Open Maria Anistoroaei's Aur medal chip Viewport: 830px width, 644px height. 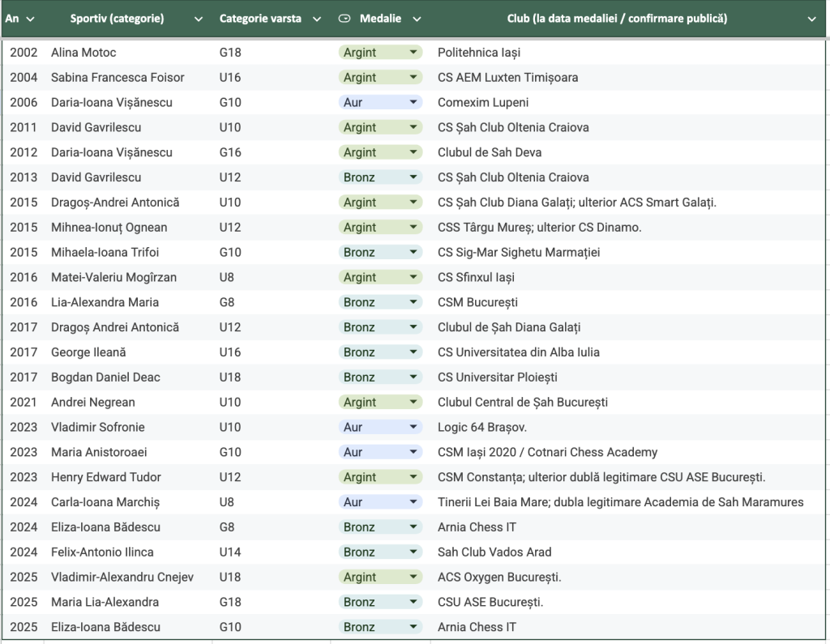point(380,453)
